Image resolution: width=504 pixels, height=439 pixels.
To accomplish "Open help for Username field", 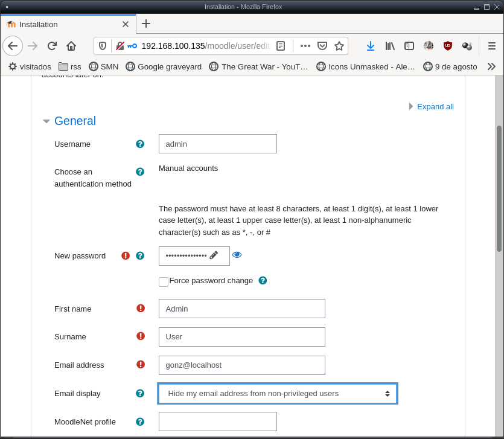I will 140,144.
